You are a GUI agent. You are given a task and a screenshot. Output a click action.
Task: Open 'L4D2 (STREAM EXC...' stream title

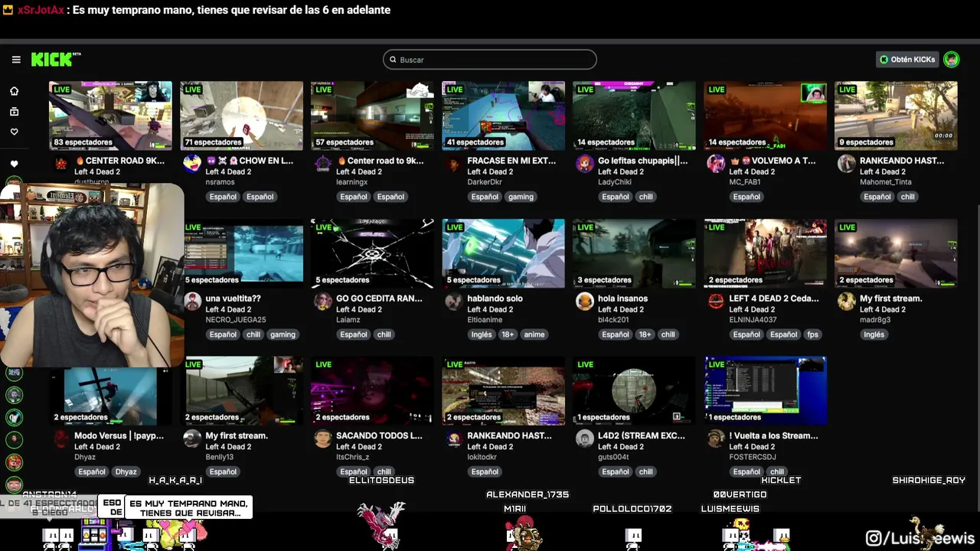(642, 435)
